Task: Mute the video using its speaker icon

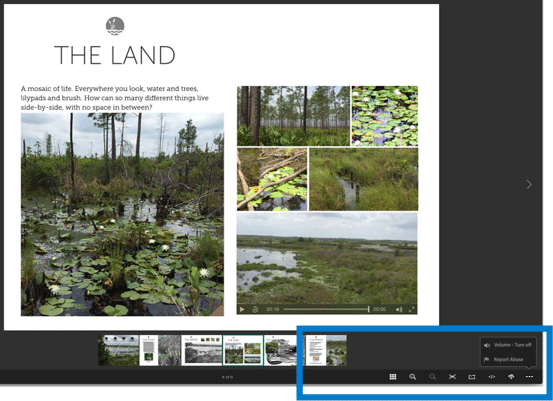Action: tap(399, 309)
